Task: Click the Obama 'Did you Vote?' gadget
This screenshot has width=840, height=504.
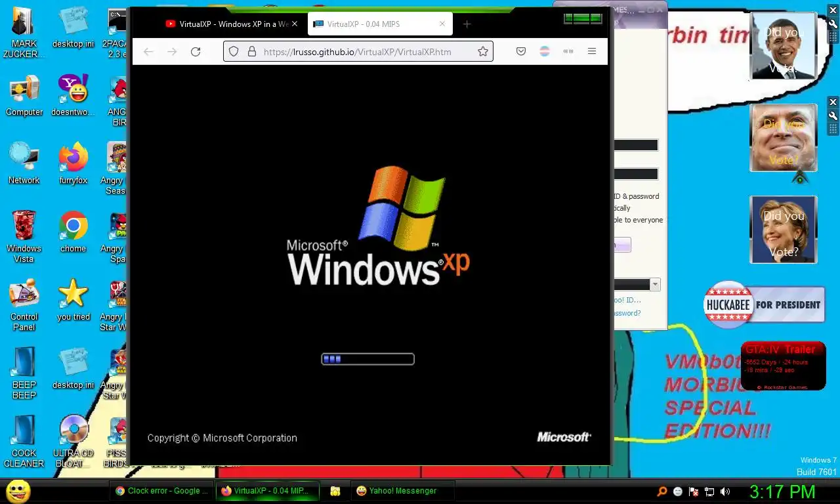Action: [x=784, y=46]
